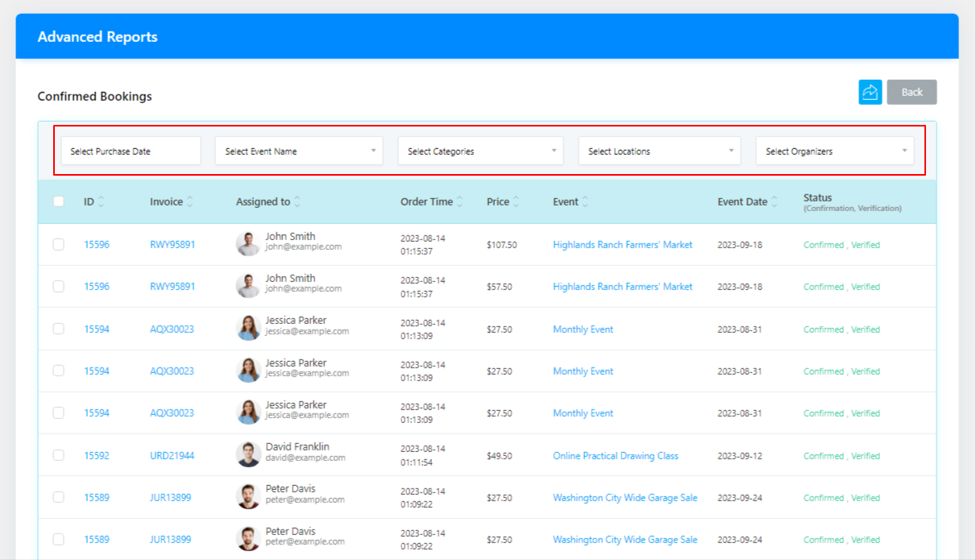Viewport: 976px width, 560px height.
Task: Click the Order Time sort arrows
Action: click(x=460, y=202)
